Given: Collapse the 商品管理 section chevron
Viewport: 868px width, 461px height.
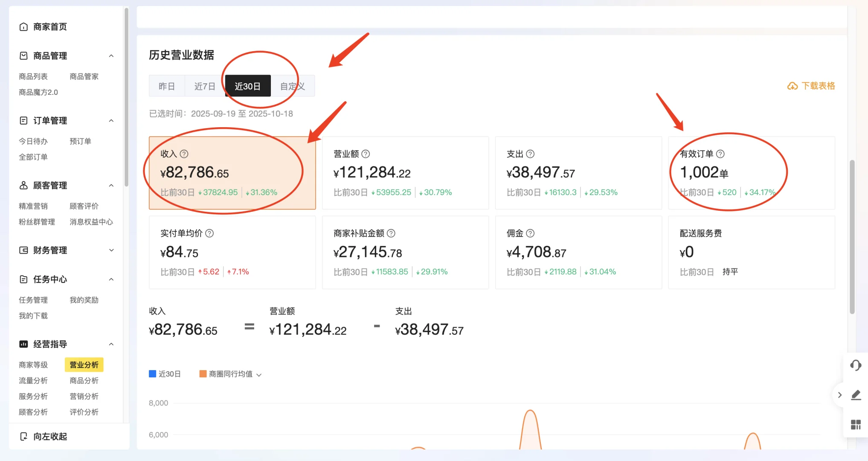Looking at the screenshot, I should [x=111, y=55].
